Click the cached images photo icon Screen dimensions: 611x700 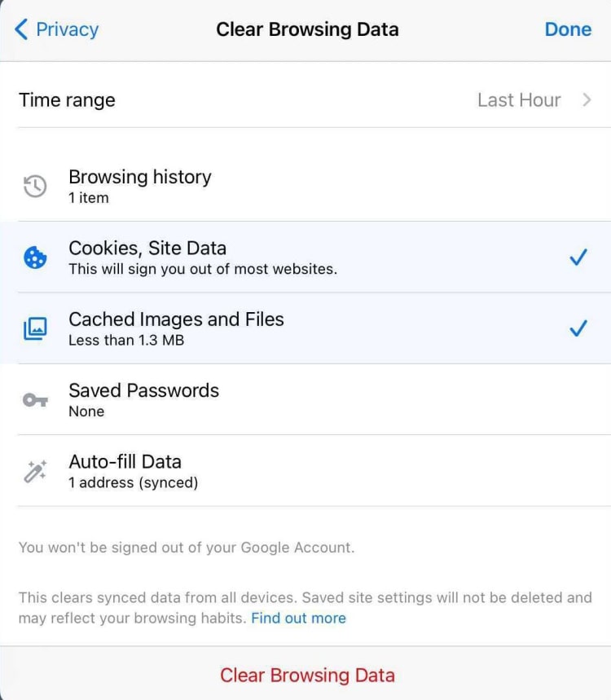coord(34,328)
